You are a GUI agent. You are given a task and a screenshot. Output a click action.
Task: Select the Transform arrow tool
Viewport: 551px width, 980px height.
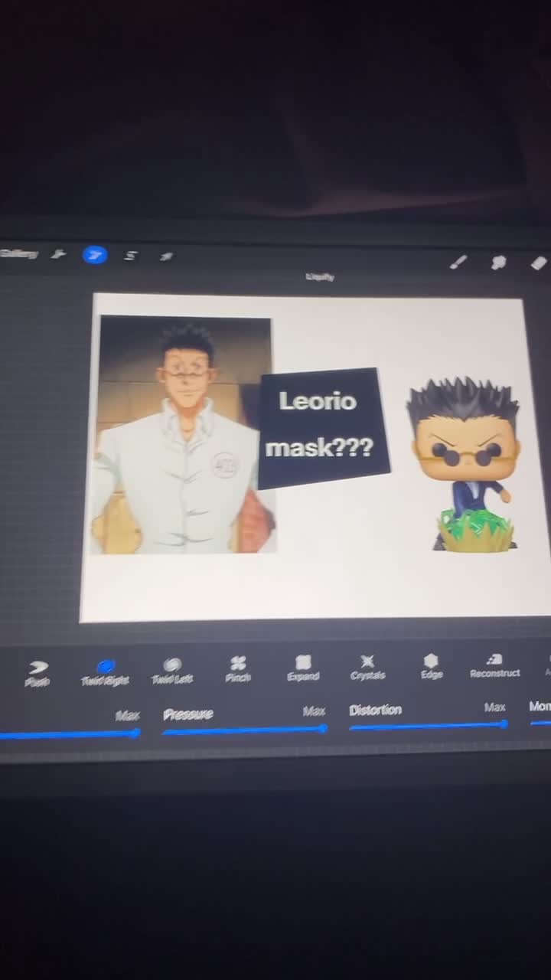pyautogui.click(x=166, y=256)
